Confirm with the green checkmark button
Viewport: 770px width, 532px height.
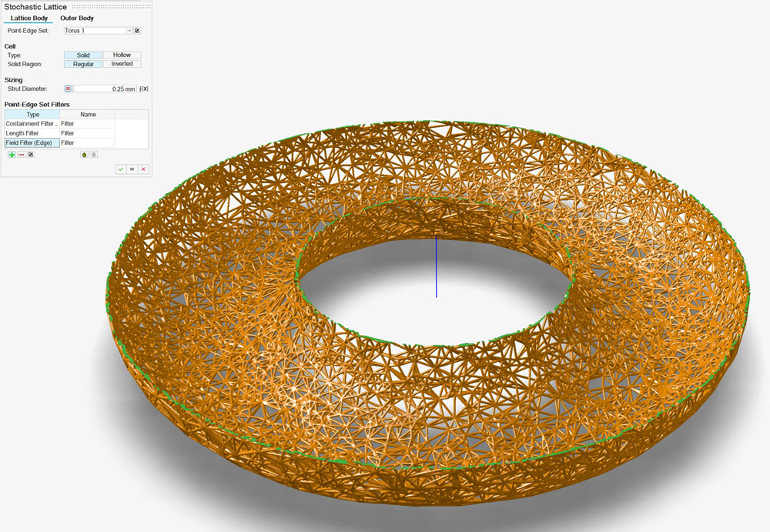(x=120, y=169)
